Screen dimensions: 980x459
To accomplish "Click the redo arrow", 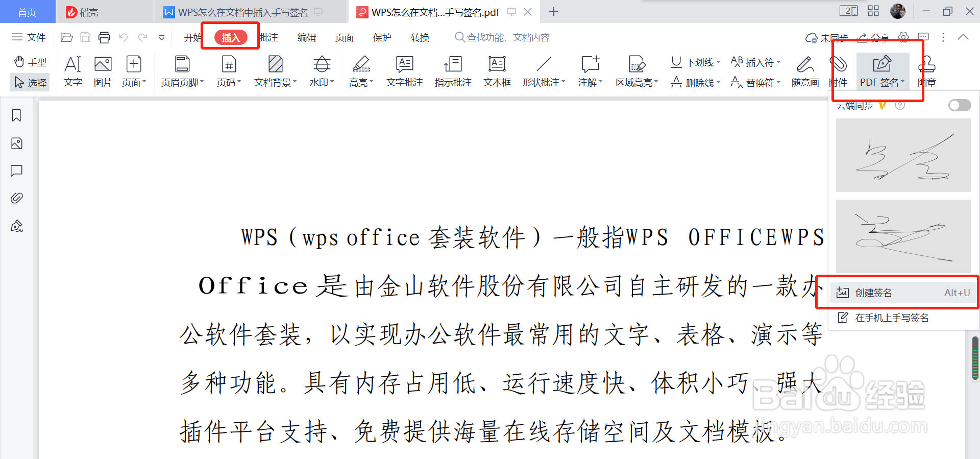I will coord(142,37).
